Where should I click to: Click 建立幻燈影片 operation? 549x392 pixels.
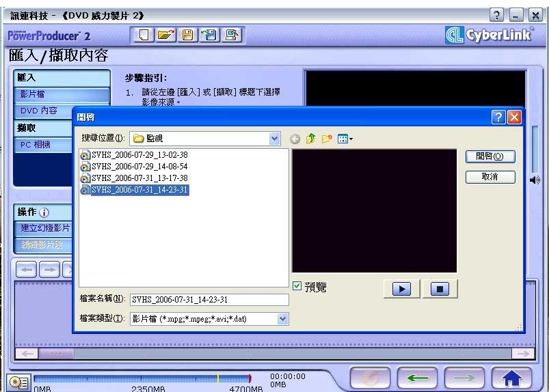[44, 228]
